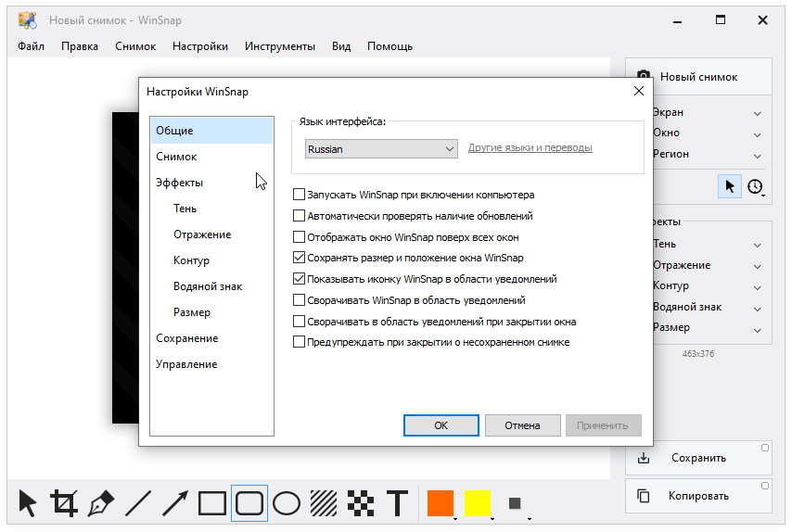Image resolution: width=792 pixels, height=532 pixels.
Task: Uncheck Сохранять размер и положение окна
Action: [299, 258]
